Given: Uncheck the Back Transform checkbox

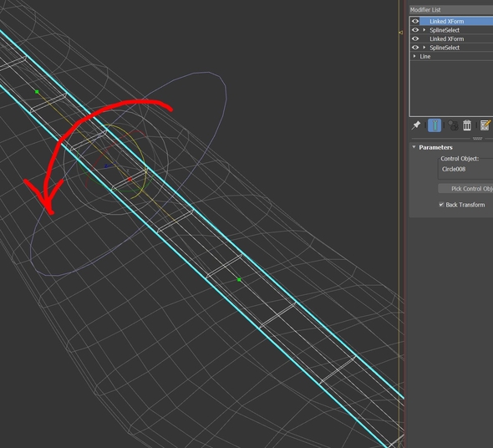Looking at the screenshot, I should click(441, 205).
